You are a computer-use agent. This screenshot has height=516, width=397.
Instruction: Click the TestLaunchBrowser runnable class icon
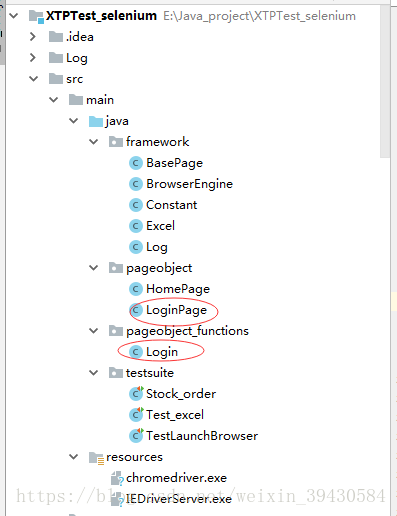tap(136, 436)
